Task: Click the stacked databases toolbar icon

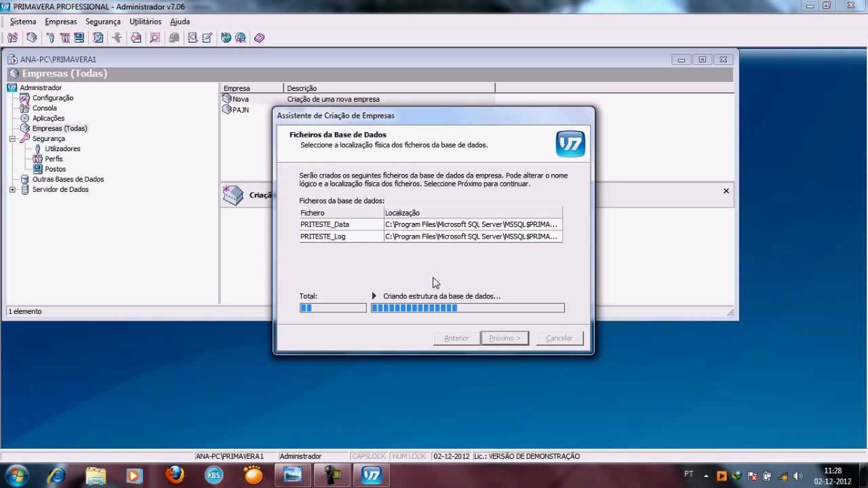Action: pos(31,38)
